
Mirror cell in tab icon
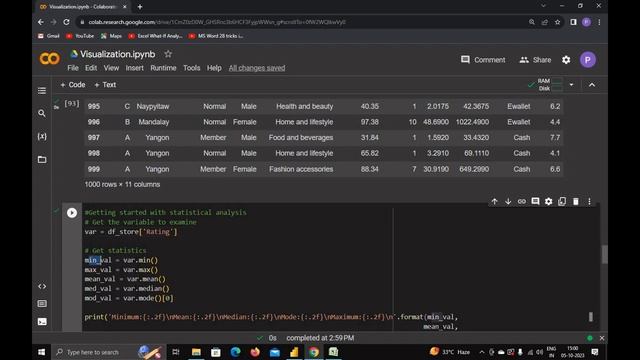click(562, 201)
